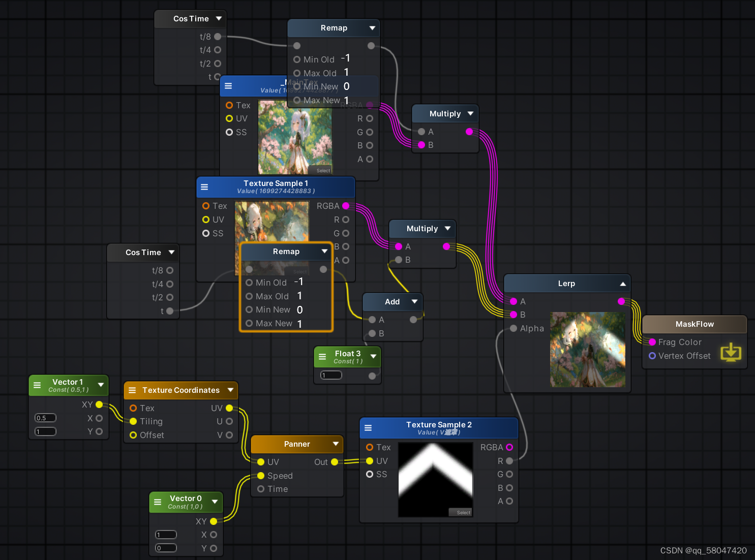Screen dimensions: 755x560
Task: Click the Lerp node A input port
Action: [x=514, y=301]
